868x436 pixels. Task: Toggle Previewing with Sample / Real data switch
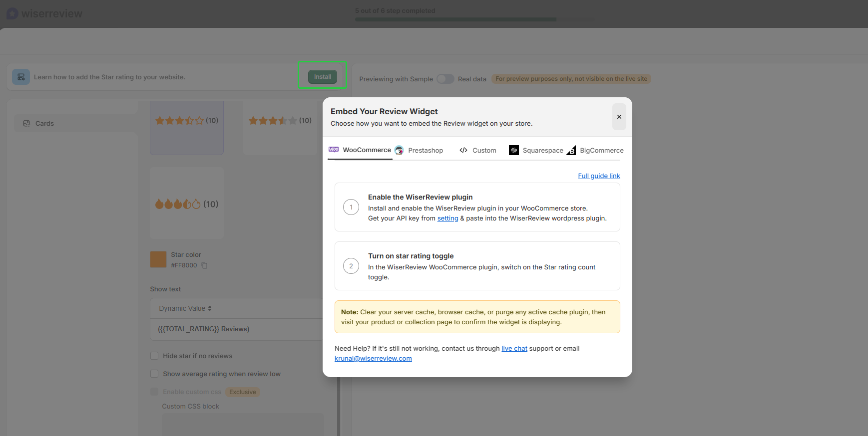coord(445,79)
